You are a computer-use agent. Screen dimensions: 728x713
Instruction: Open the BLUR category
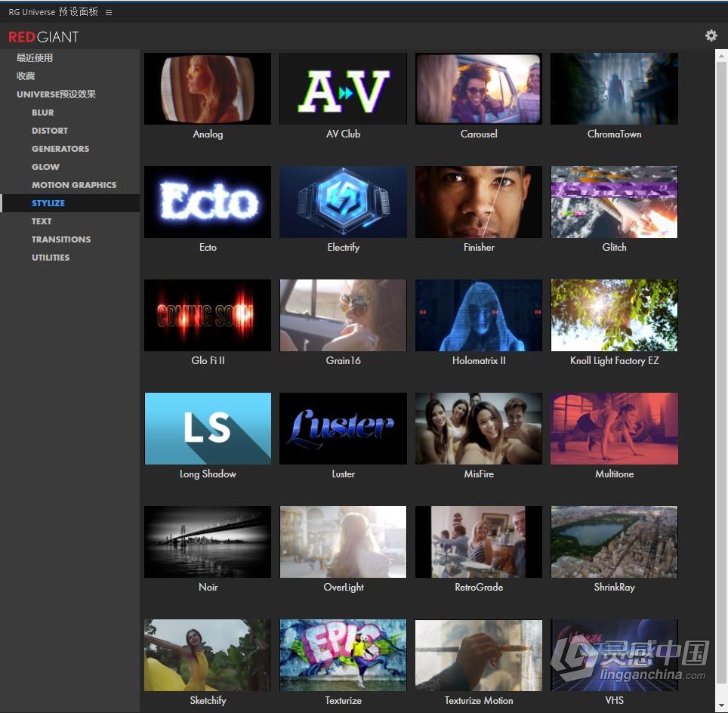[43, 113]
